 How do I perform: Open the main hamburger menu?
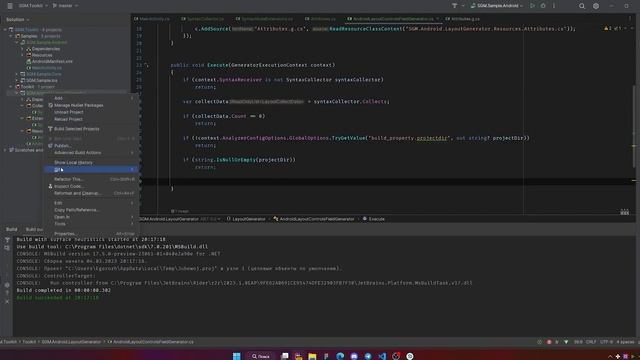10,6
